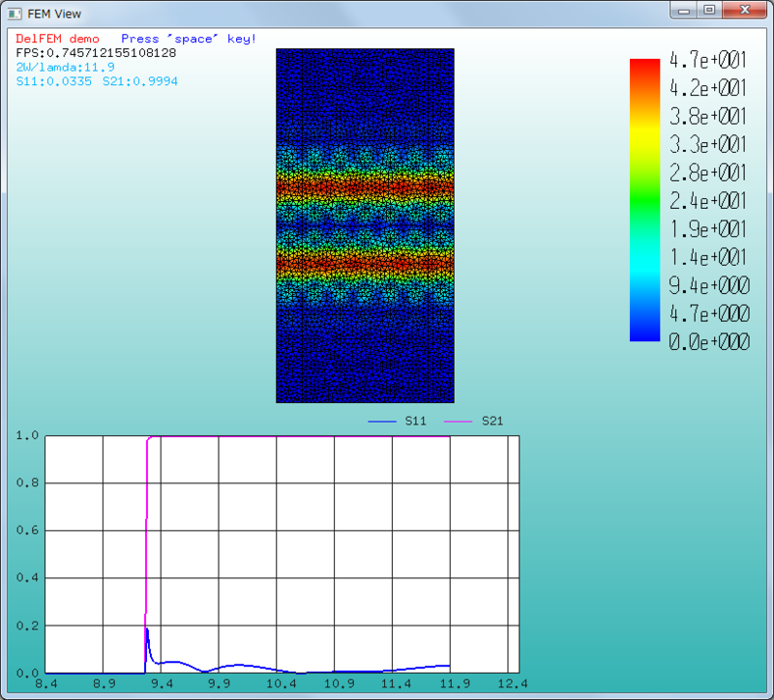
Task: Click the upper red band in mesh
Action: click(365, 188)
